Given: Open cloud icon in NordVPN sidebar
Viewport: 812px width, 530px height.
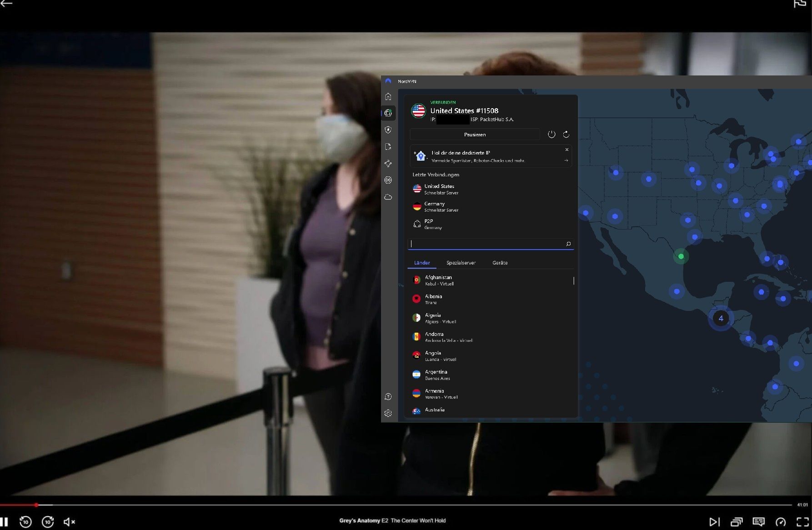Looking at the screenshot, I should (388, 197).
